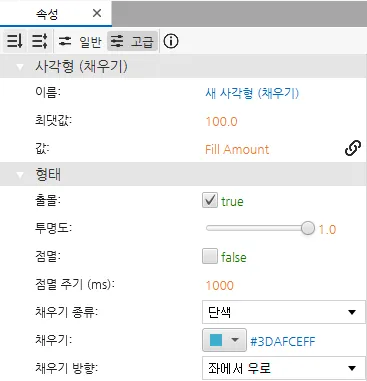Click the categorized view icon with arrows

[x=40, y=41]
